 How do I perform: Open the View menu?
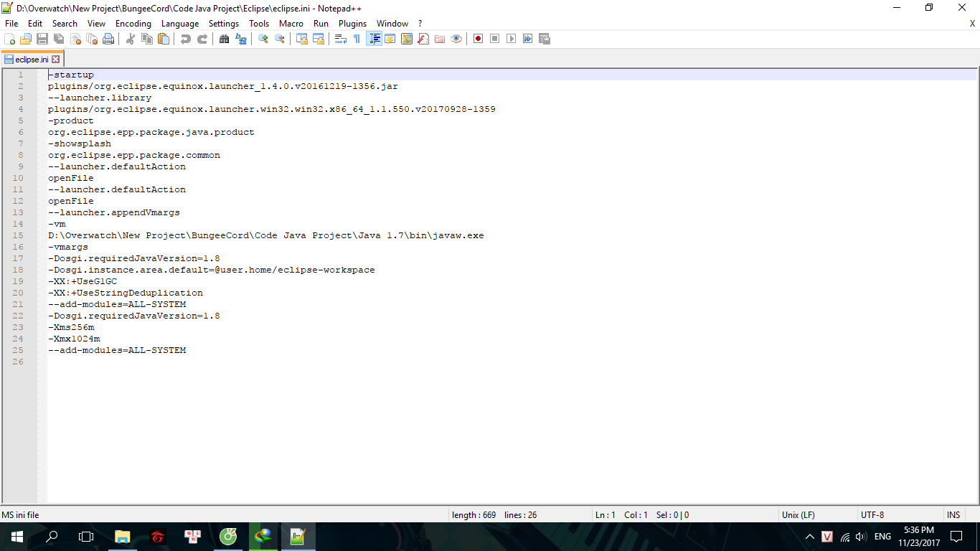[x=96, y=24]
